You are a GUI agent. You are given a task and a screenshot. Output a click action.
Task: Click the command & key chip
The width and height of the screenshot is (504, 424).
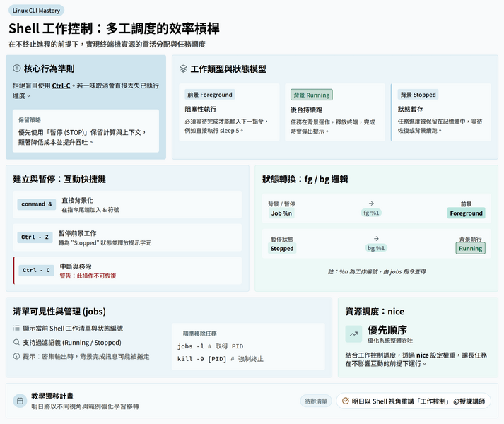coord(37,204)
